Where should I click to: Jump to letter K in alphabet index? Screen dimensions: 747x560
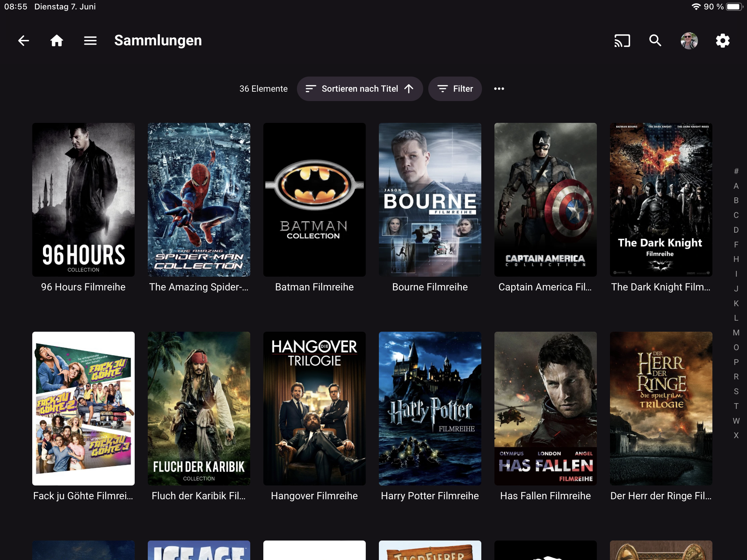[736, 304]
